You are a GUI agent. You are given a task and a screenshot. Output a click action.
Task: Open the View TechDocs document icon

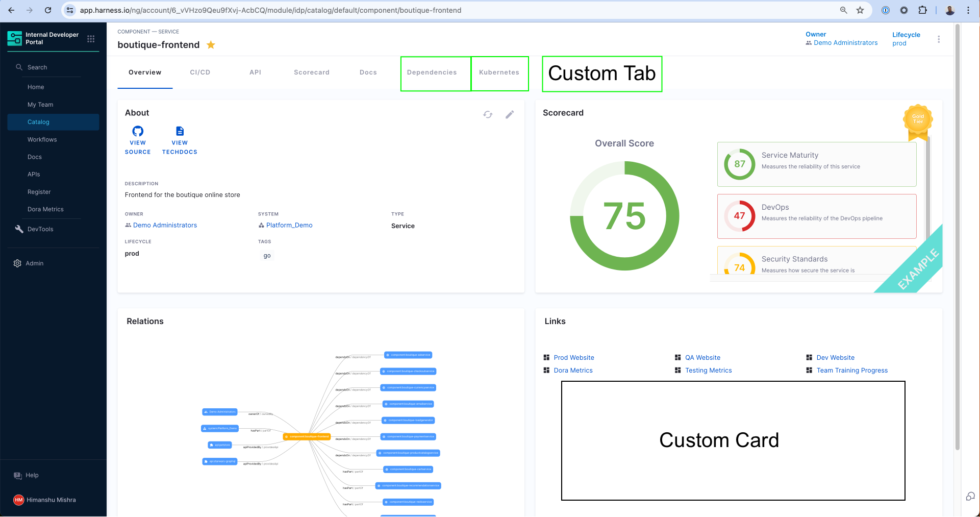(x=180, y=131)
